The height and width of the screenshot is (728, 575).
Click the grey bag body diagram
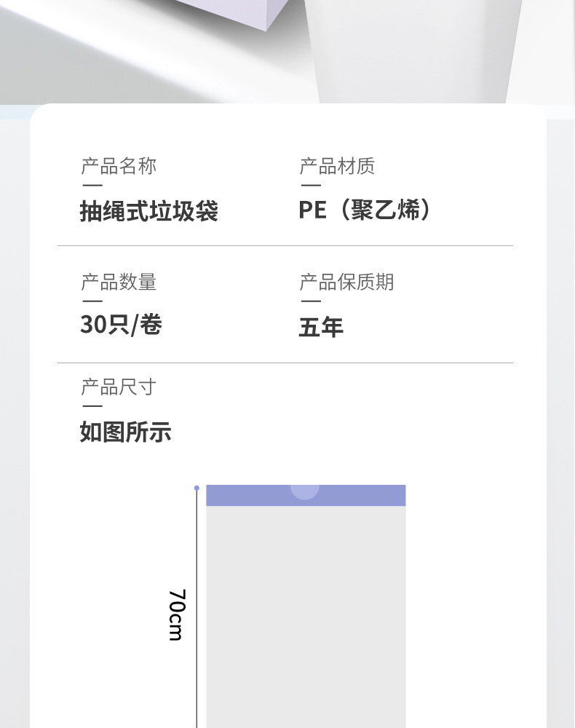click(x=306, y=617)
